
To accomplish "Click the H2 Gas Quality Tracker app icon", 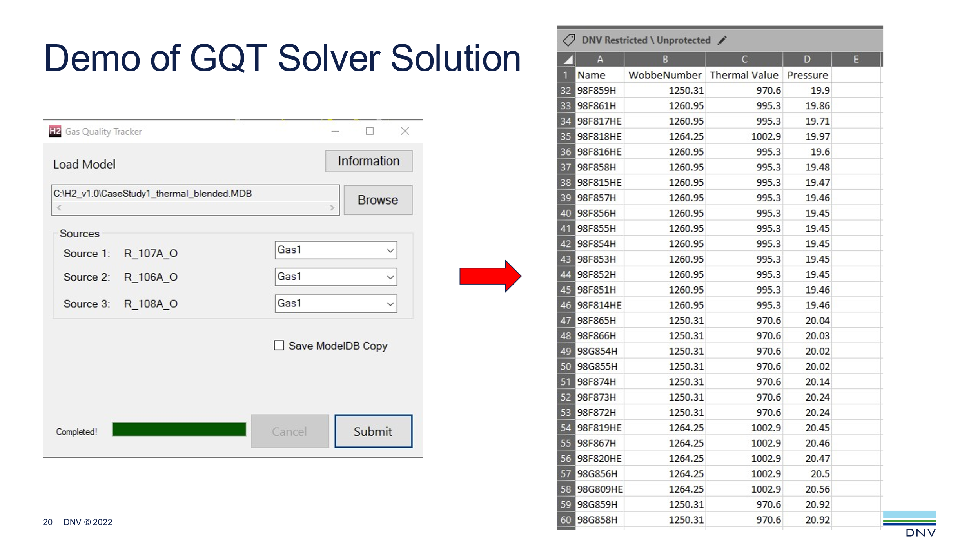I will (55, 131).
